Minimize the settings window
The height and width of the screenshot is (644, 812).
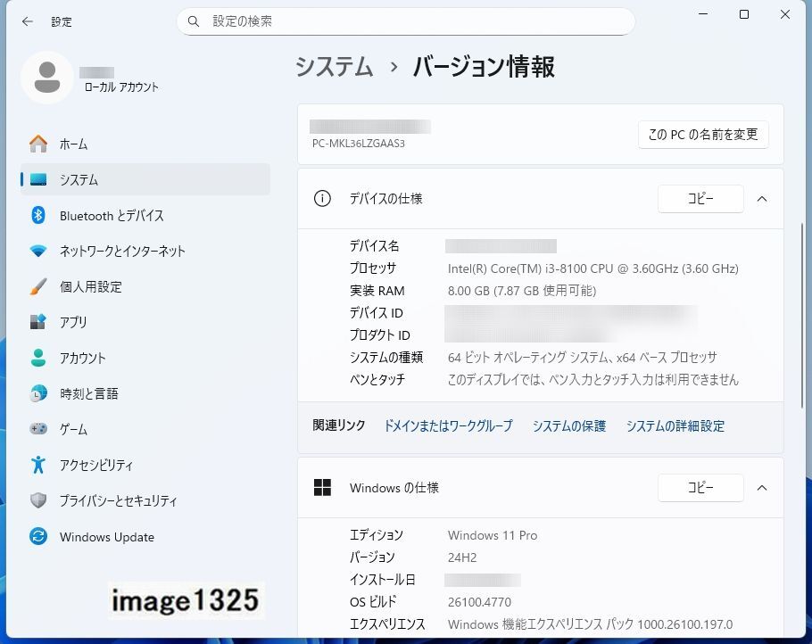tap(703, 14)
